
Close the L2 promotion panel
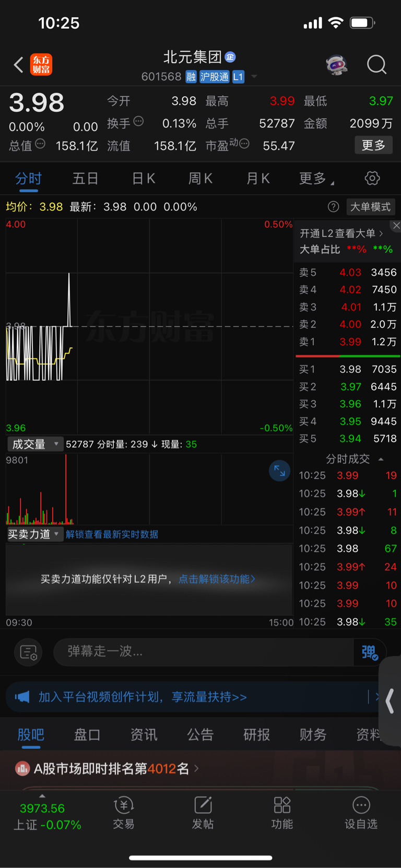pos(396,226)
